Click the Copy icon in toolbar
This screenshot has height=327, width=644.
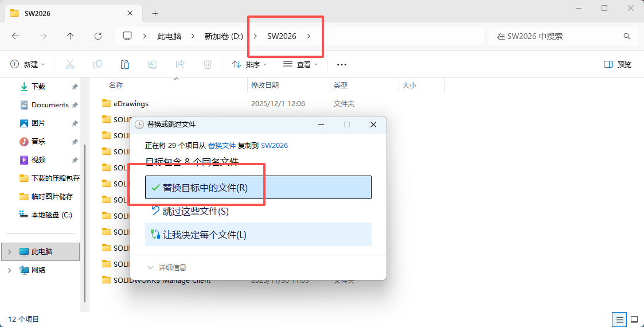(x=97, y=64)
